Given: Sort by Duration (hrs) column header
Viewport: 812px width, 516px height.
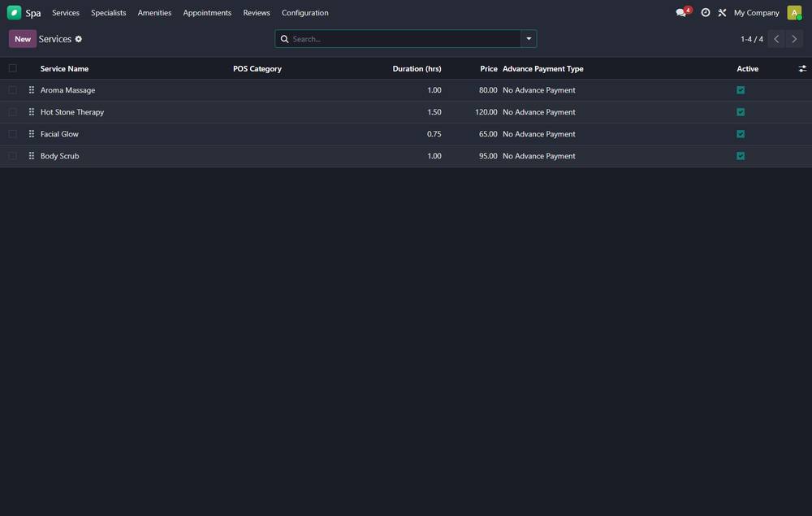Looking at the screenshot, I should pos(417,68).
